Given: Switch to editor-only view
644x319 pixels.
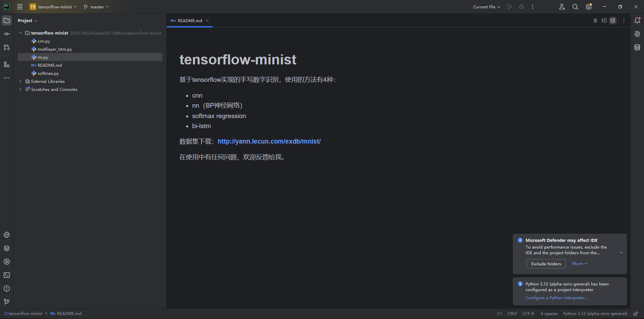Looking at the screenshot, I should click(x=595, y=20).
